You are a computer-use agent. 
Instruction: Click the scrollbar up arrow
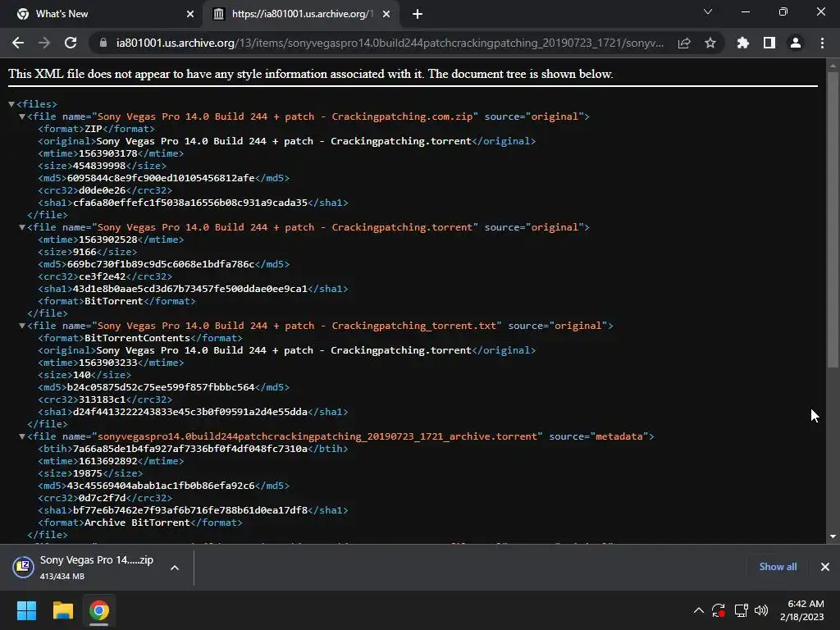point(833,66)
